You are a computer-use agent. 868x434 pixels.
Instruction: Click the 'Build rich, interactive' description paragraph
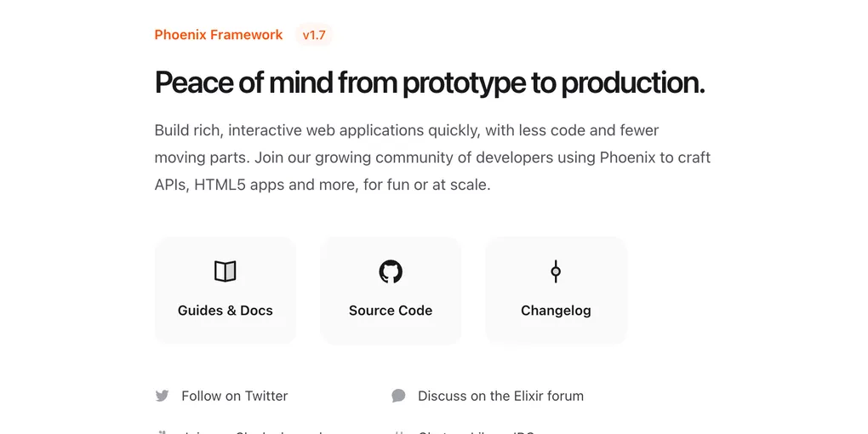point(432,157)
